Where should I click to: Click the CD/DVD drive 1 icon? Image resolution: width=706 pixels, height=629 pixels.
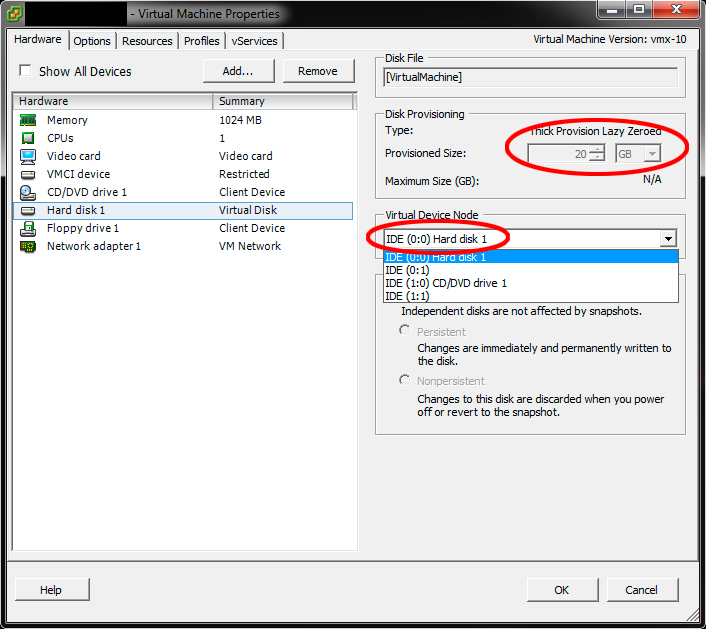(28, 192)
